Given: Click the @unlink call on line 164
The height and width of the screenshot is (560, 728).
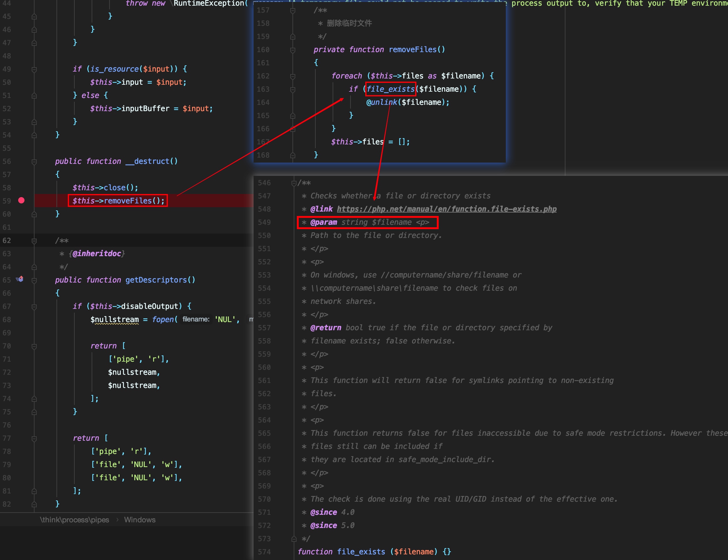Looking at the screenshot, I should [x=382, y=102].
